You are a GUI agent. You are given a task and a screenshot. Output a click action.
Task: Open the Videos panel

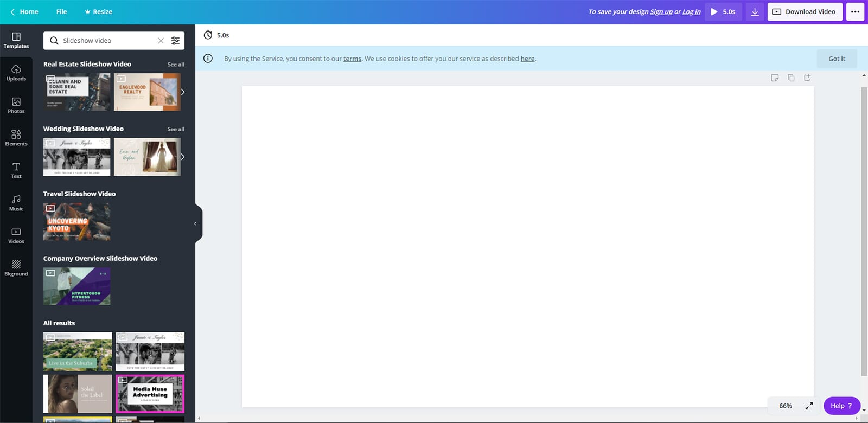click(16, 235)
